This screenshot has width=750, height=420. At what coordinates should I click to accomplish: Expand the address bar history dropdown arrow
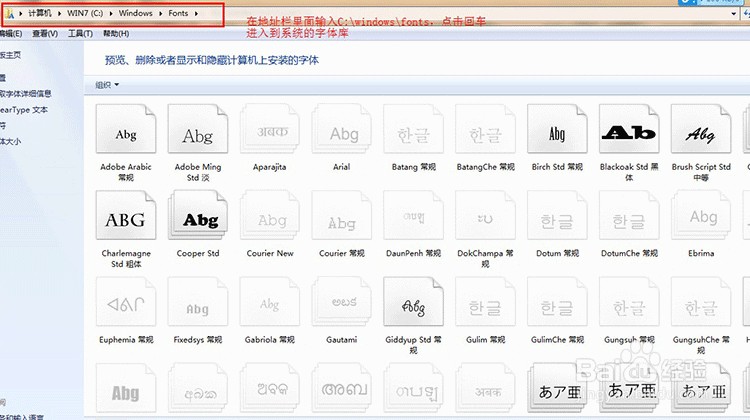(x=734, y=14)
